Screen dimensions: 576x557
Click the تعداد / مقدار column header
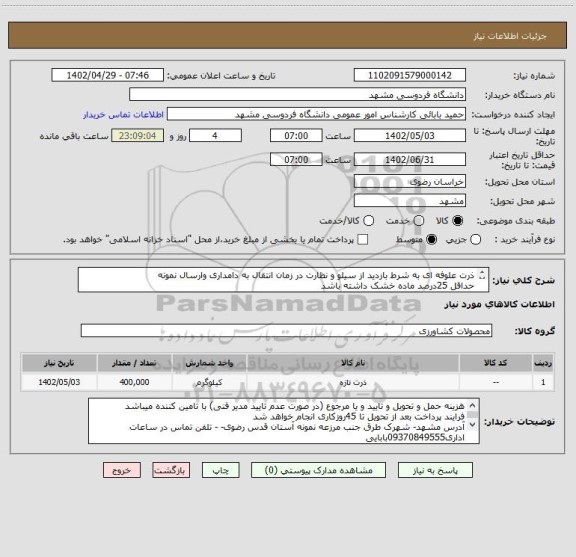[134, 363]
